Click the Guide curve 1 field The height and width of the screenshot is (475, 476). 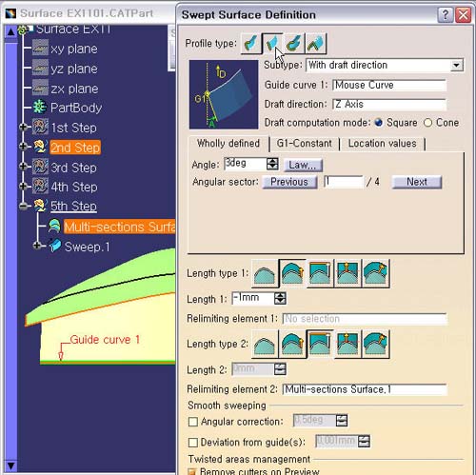point(389,85)
